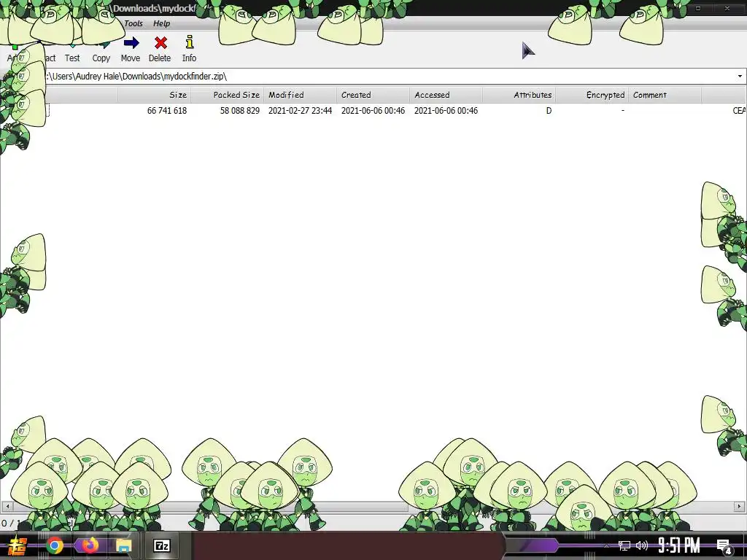Open the Start menu button
The height and width of the screenshot is (560, 747).
tap(18, 545)
